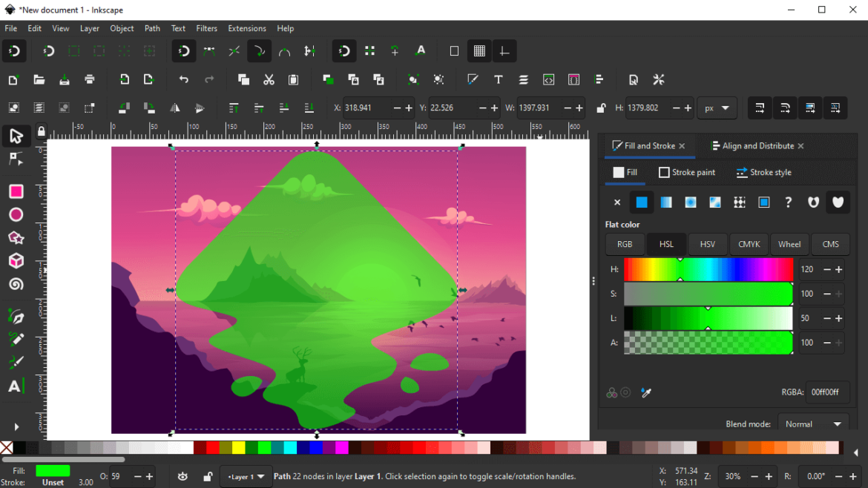Select the Node editing tool
868x488 pixels.
(16, 159)
